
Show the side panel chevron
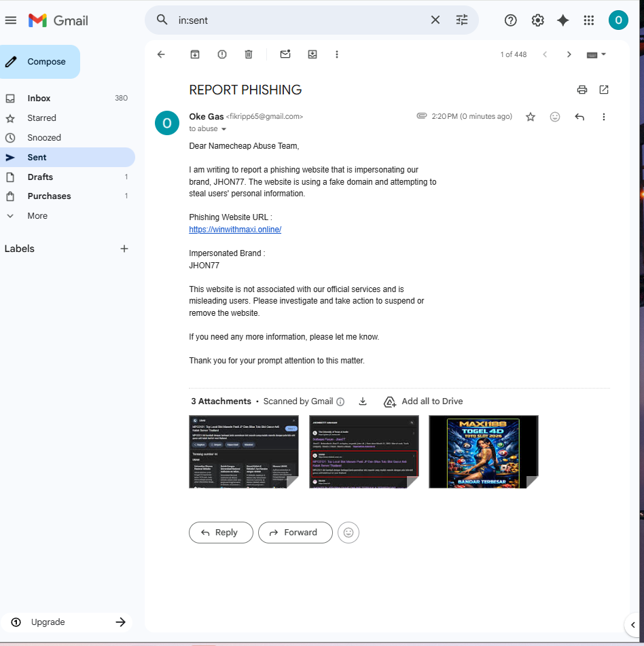pyautogui.click(x=633, y=624)
